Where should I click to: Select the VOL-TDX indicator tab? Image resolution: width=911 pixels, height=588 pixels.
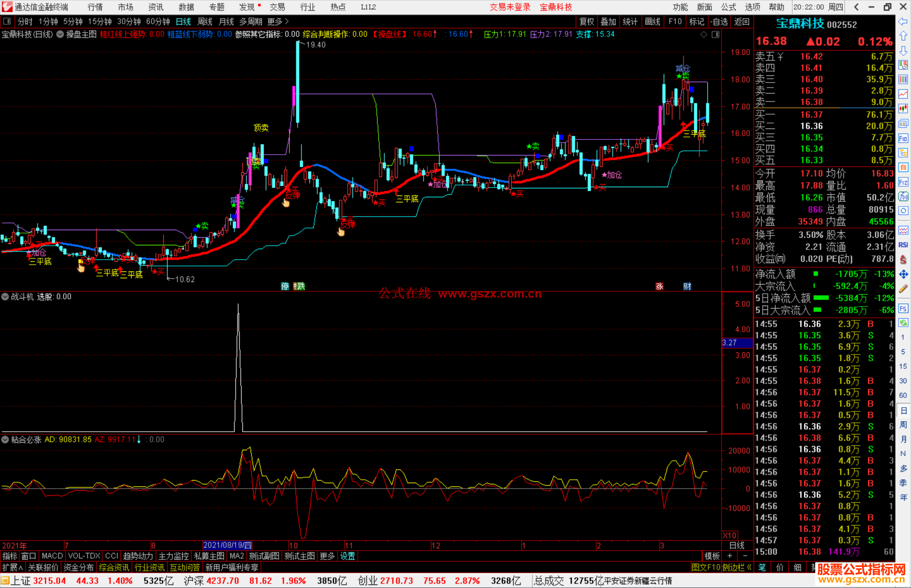point(84,556)
